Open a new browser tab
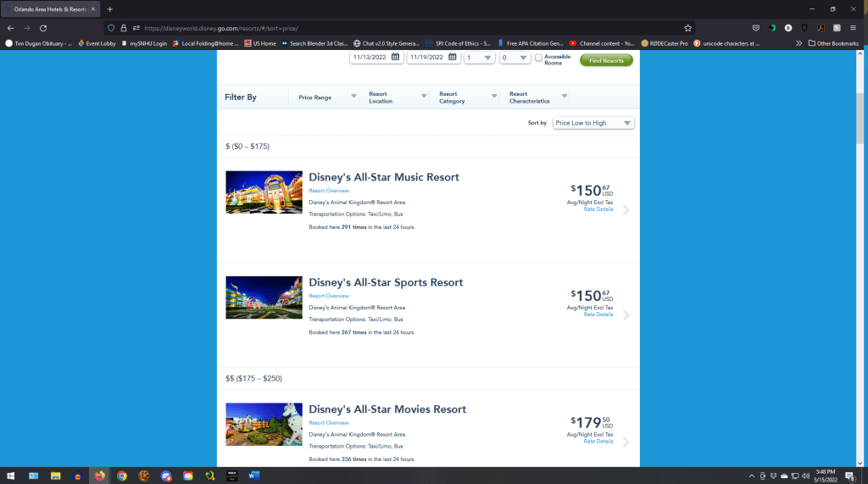 click(x=109, y=8)
